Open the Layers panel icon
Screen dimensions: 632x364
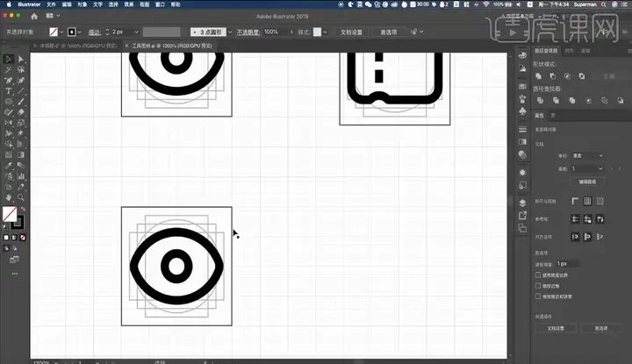click(x=522, y=203)
